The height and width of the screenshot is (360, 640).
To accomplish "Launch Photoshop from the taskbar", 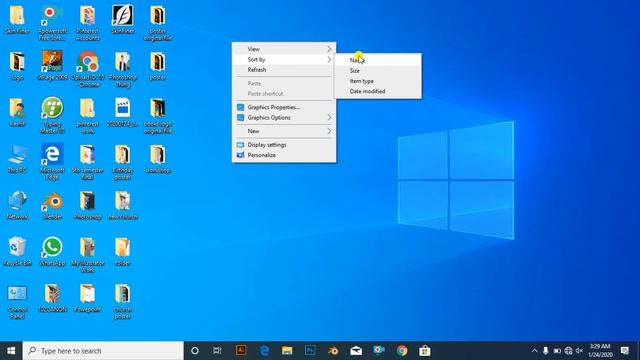I will click(310, 351).
